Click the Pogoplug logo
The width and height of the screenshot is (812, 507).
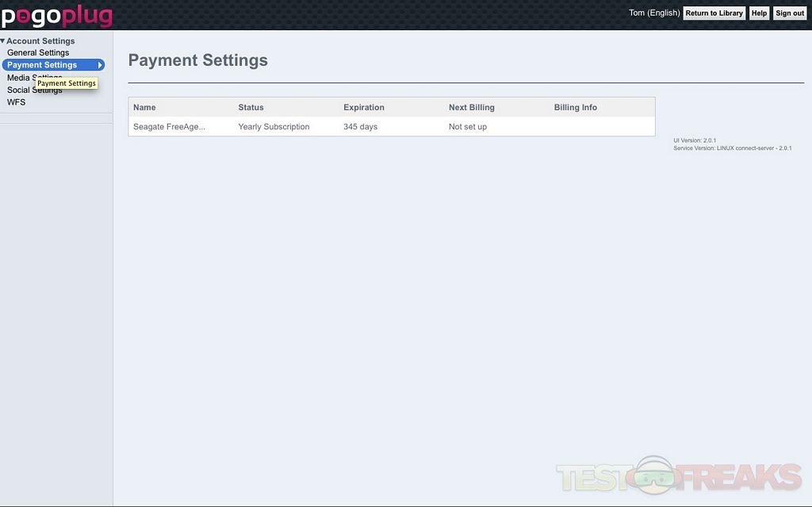[56, 15]
